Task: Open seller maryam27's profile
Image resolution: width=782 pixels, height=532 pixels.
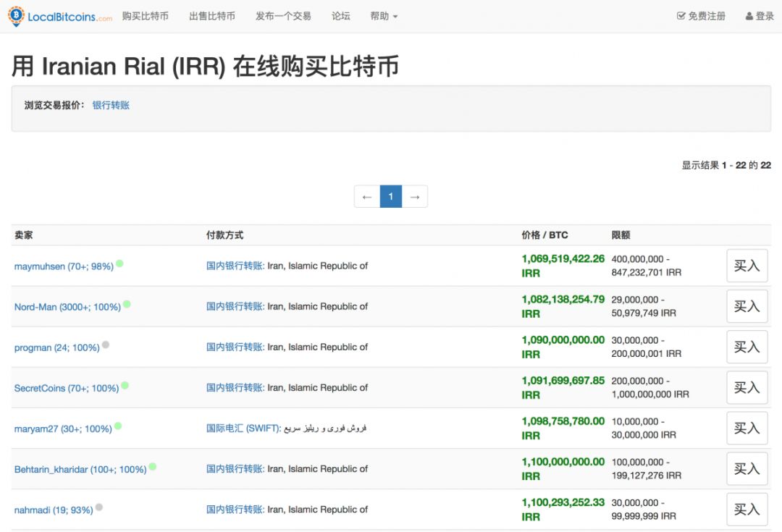Action: (63, 428)
